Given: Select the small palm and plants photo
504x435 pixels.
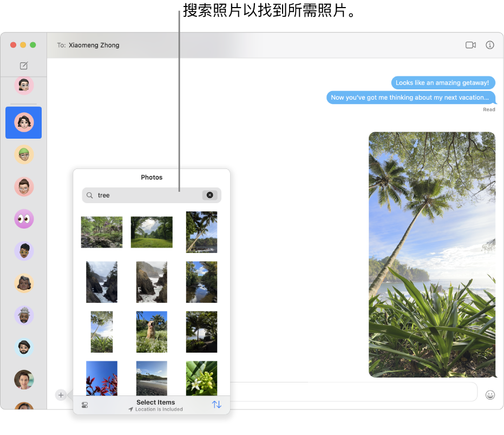Looking at the screenshot, I should tap(102, 332).
